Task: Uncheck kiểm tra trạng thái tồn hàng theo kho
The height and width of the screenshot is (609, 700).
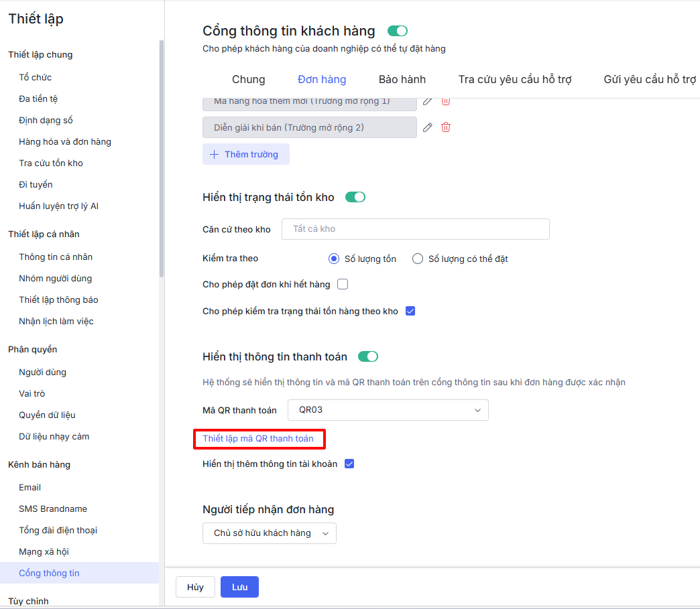Action: [x=411, y=311]
